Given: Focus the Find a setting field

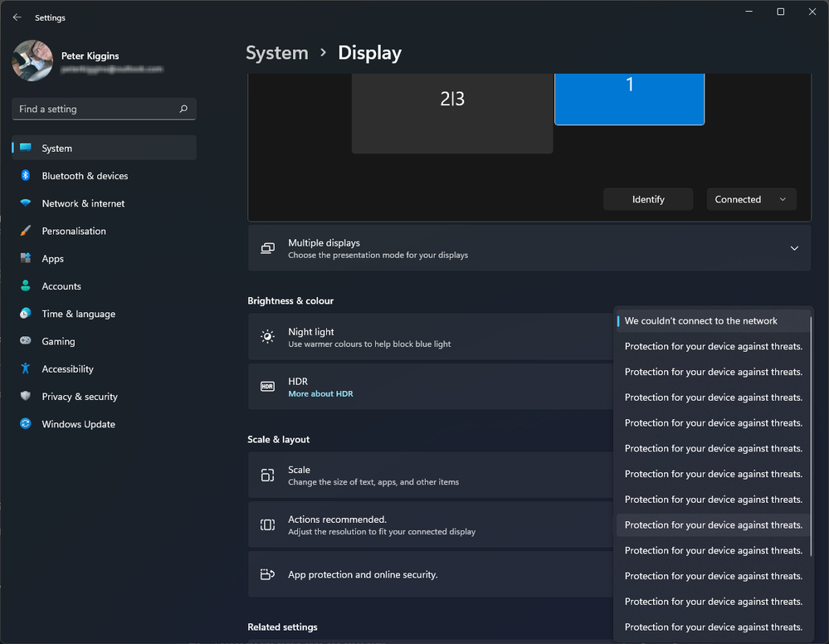Looking at the screenshot, I should [x=105, y=109].
